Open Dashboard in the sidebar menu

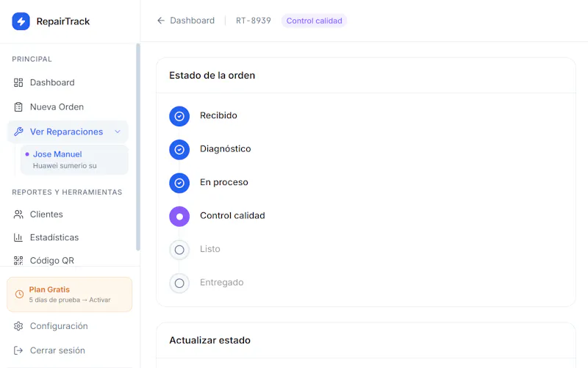(68, 82)
